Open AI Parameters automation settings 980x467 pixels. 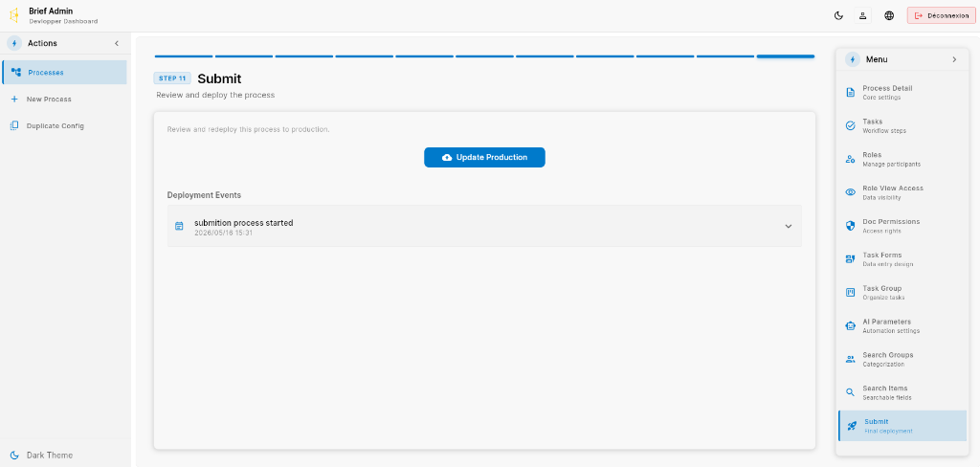902,325
